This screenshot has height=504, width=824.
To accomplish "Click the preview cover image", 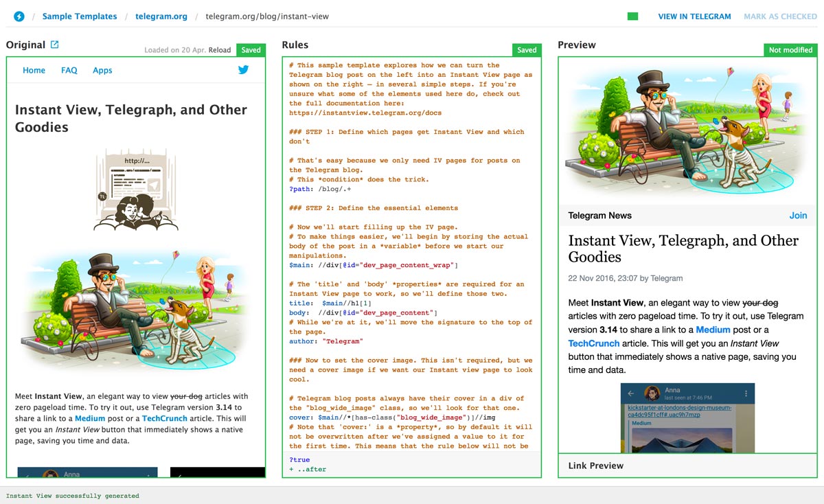I will coord(687,130).
